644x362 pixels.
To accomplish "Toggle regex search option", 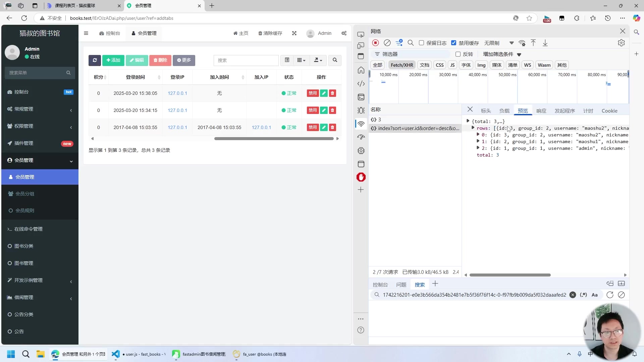I will coord(584,295).
